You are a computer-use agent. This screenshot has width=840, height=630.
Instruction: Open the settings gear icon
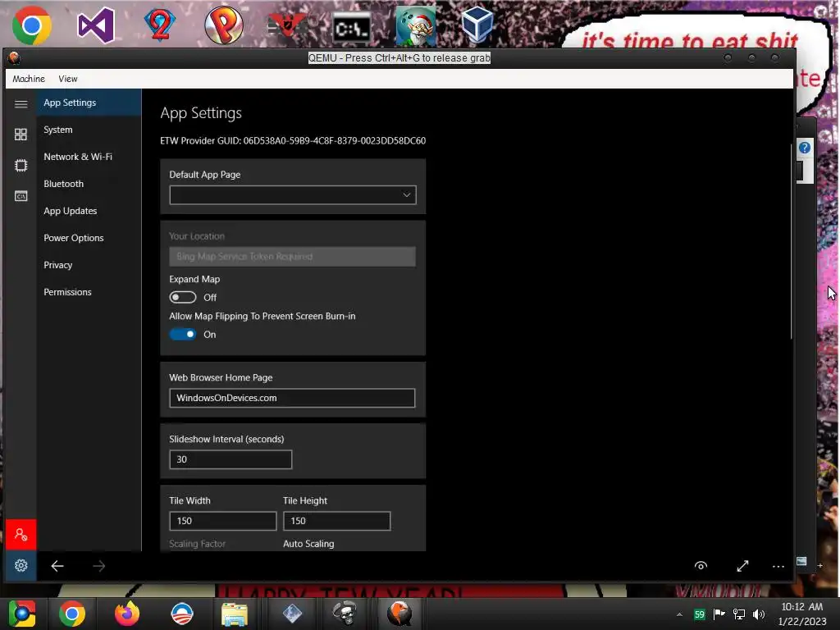click(21, 565)
